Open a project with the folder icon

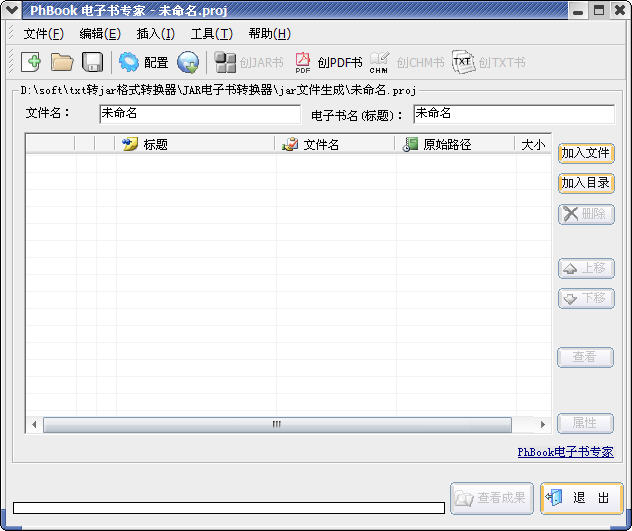point(62,62)
